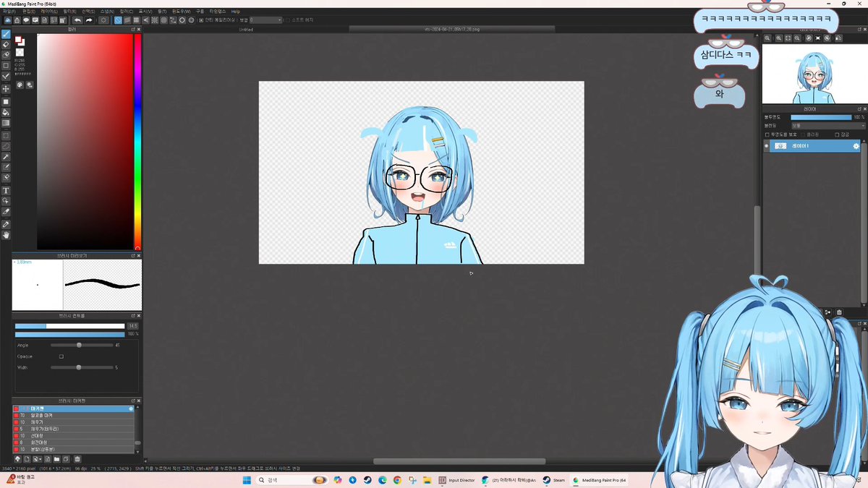Select the 채우기(테두리) brush

pos(75,429)
